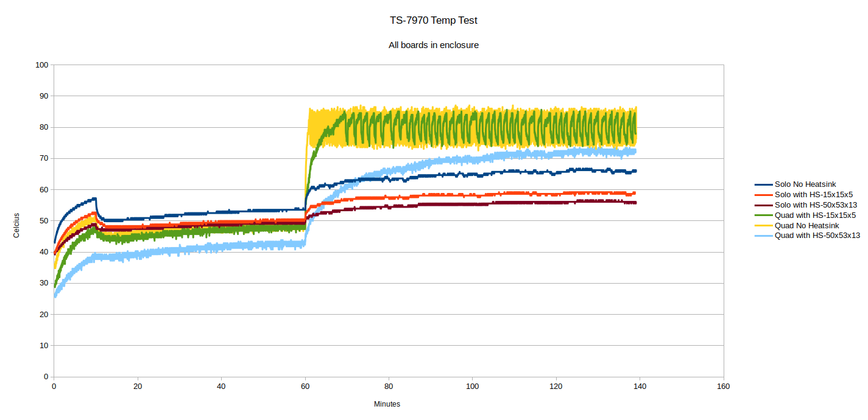Select the subtitle All boards in enclosure

click(434, 45)
